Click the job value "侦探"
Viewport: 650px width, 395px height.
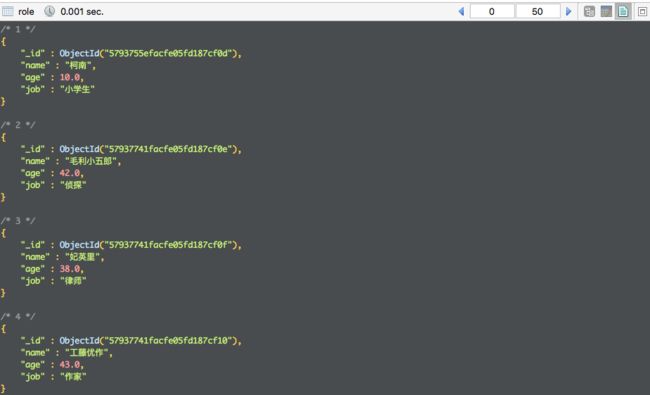pos(73,185)
